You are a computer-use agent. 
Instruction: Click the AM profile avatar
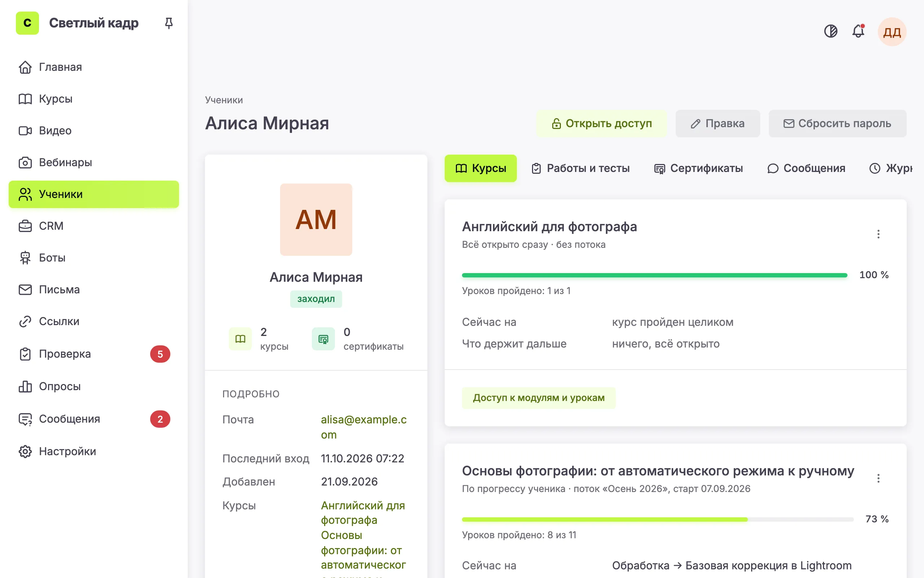click(x=316, y=219)
